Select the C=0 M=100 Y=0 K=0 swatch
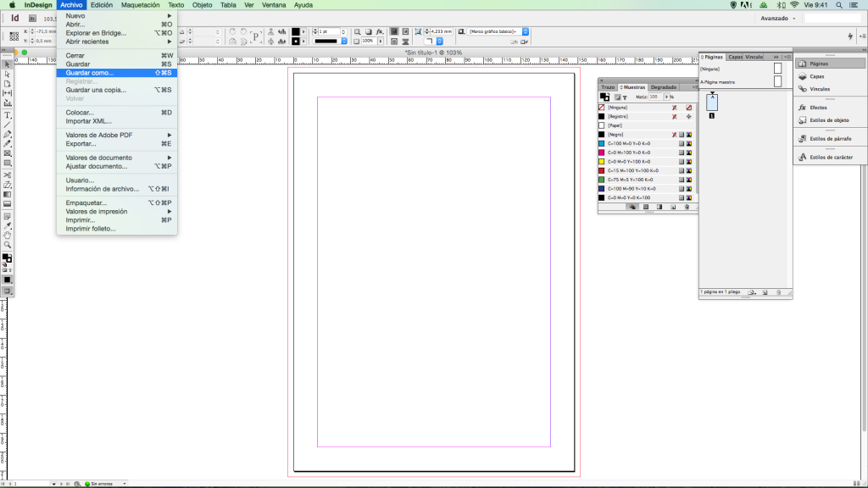 point(627,152)
